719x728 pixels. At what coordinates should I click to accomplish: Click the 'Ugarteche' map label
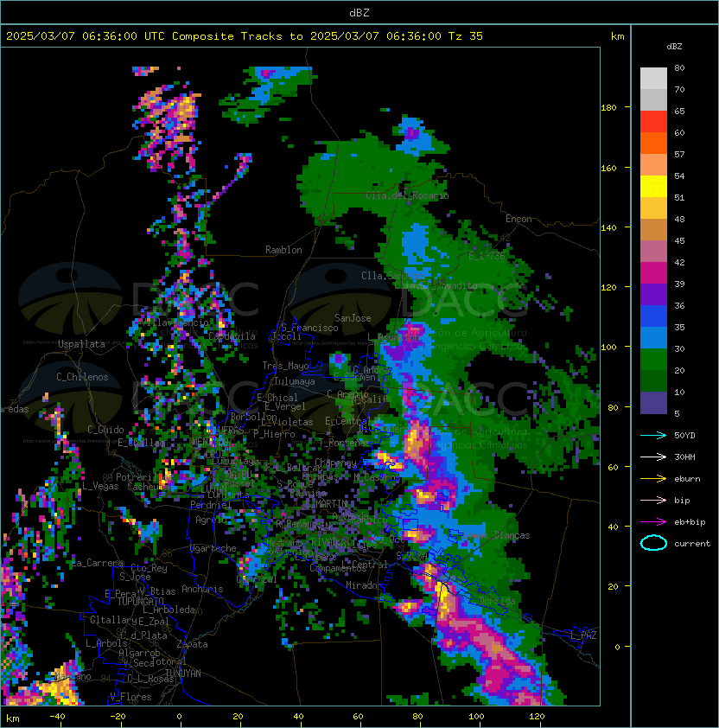pos(213,548)
